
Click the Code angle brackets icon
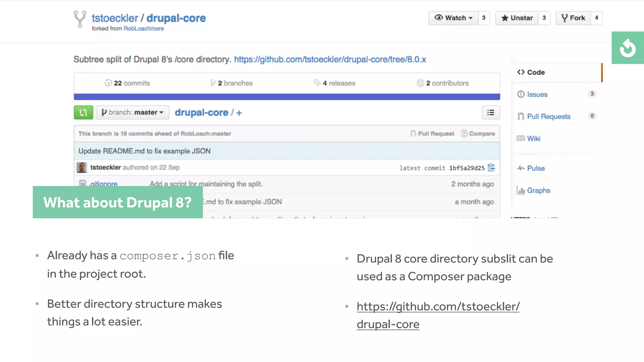pos(521,72)
